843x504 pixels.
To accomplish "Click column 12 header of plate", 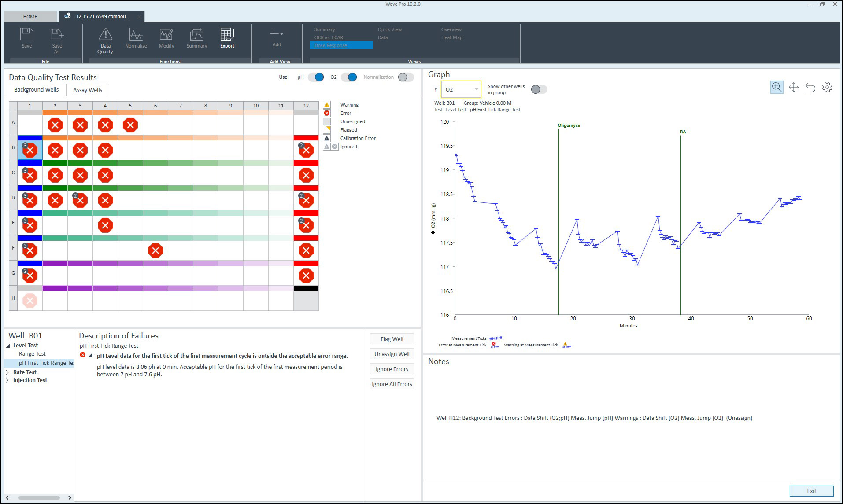I will [306, 106].
